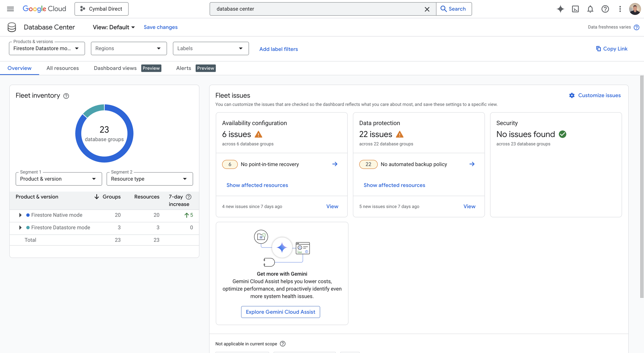Click the Resources column header
This screenshot has height=353, width=644.
[147, 197]
